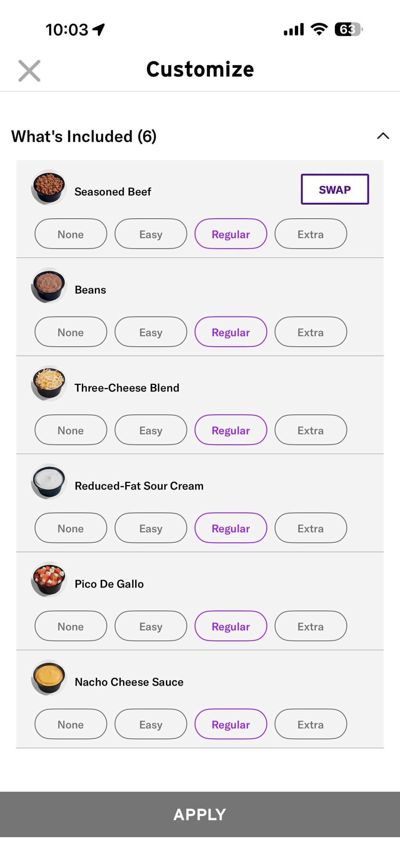Choose Extra for Beans
This screenshot has height=868, width=400.
[310, 332]
